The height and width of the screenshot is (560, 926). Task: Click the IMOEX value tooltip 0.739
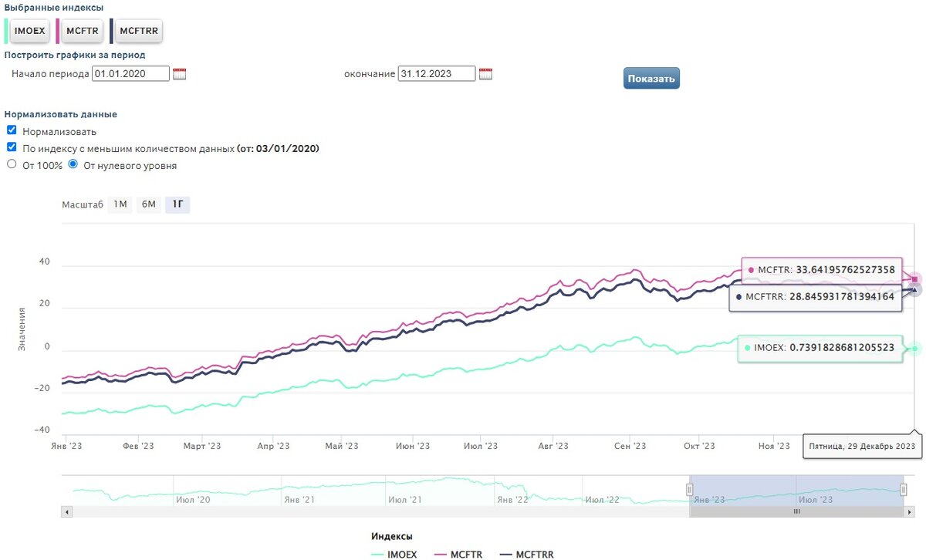tap(820, 348)
